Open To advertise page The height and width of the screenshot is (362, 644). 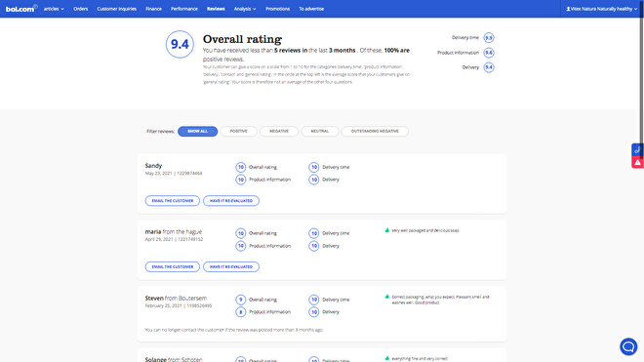coord(311,9)
